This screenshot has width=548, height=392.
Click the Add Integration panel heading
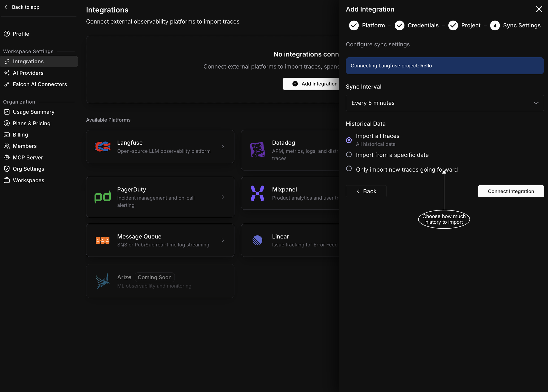point(370,9)
